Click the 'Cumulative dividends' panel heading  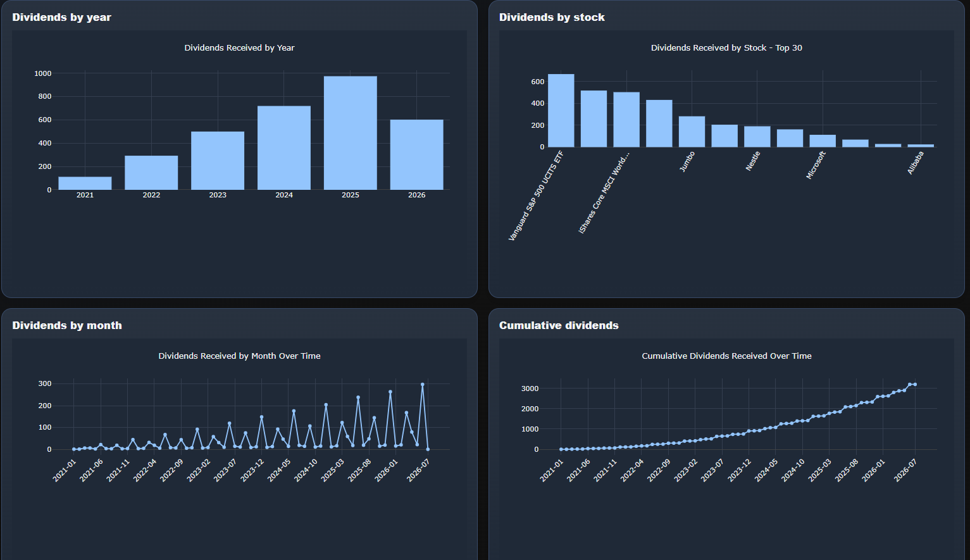point(559,325)
